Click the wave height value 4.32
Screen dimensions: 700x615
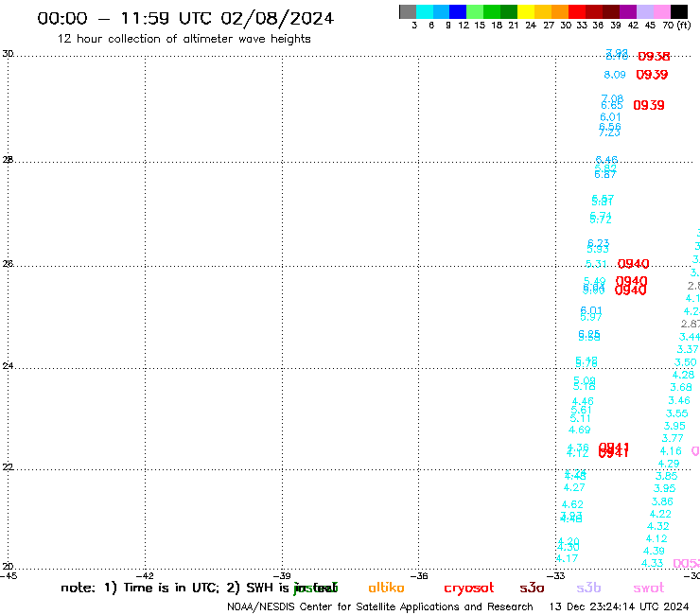(x=658, y=526)
